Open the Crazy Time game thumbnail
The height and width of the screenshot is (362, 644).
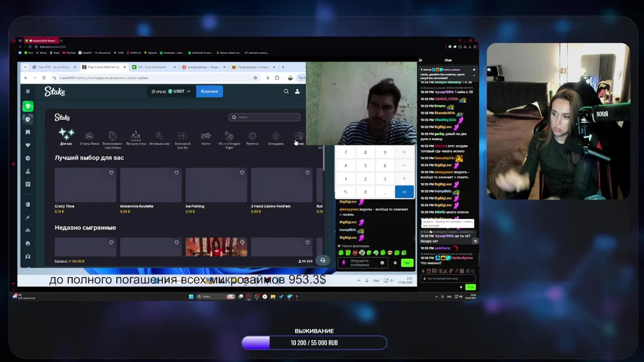tap(85, 185)
